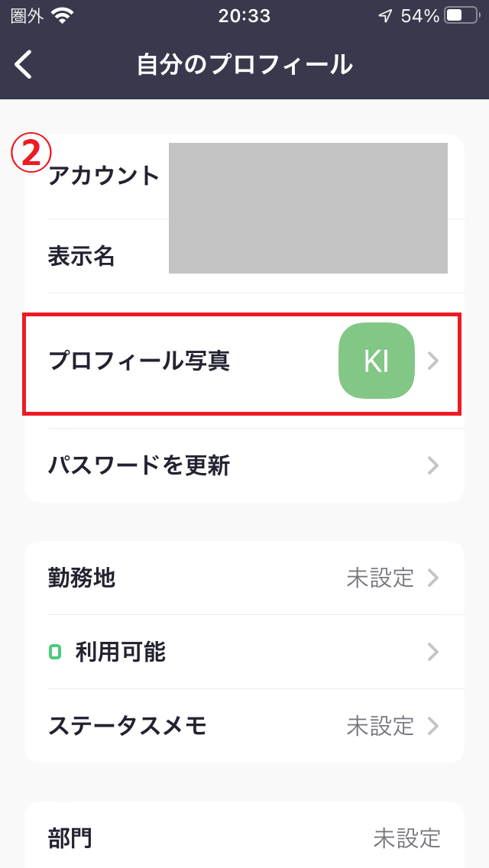The width and height of the screenshot is (489, 868).
Task: Tap the red circled number 2 marker
Action: click(x=31, y=154)
